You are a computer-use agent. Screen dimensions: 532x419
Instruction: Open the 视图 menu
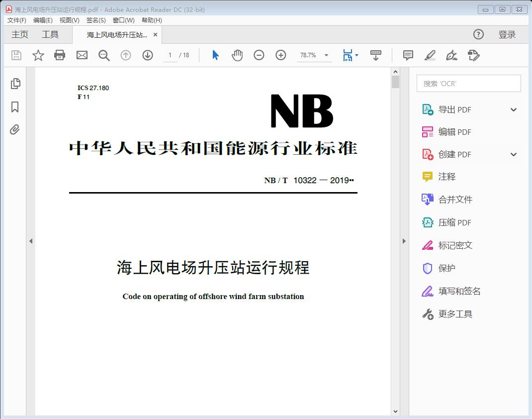tap(70, 20)
